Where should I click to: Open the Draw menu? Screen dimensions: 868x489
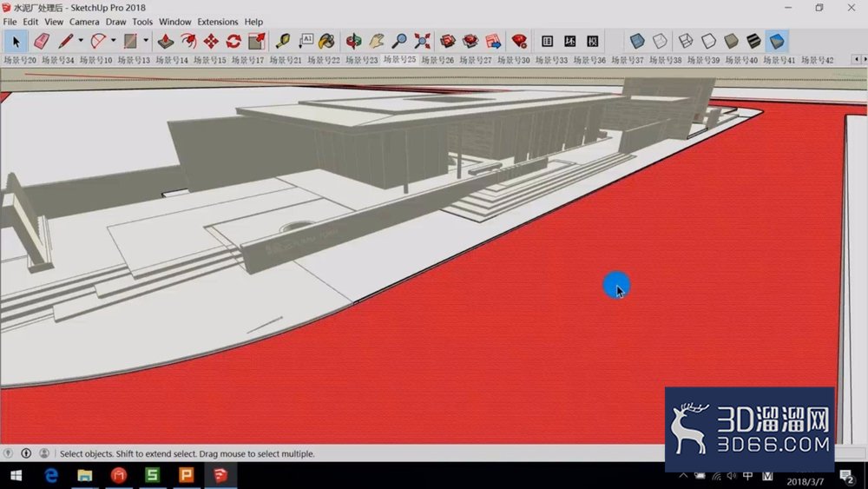[x=115, y=22]
